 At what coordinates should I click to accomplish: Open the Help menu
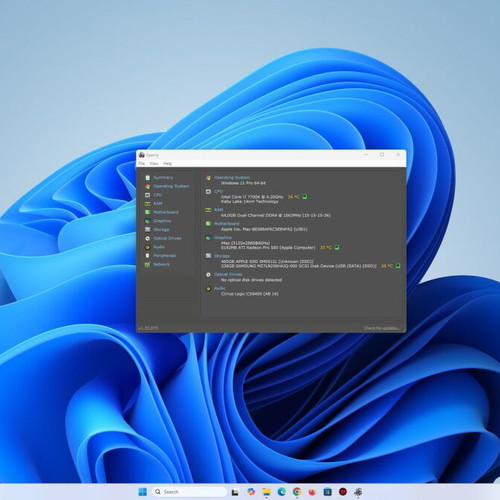point(167,164)
